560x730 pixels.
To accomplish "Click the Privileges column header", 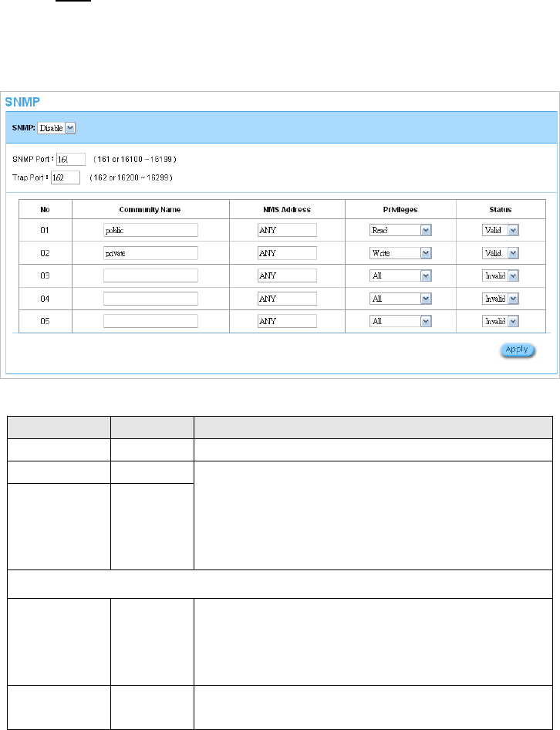I will [x=400, y=209].
